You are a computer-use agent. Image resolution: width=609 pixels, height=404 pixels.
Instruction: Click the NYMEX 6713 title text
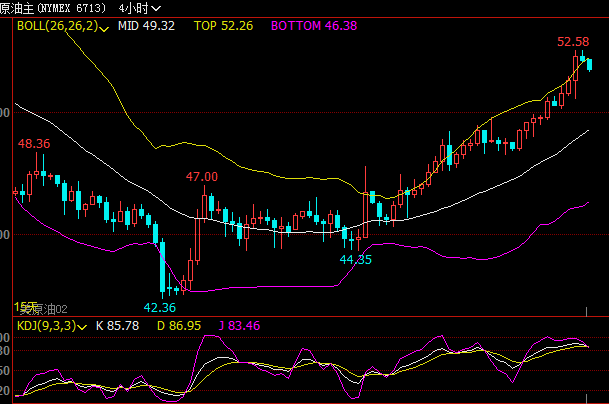(x=71, y=8)
